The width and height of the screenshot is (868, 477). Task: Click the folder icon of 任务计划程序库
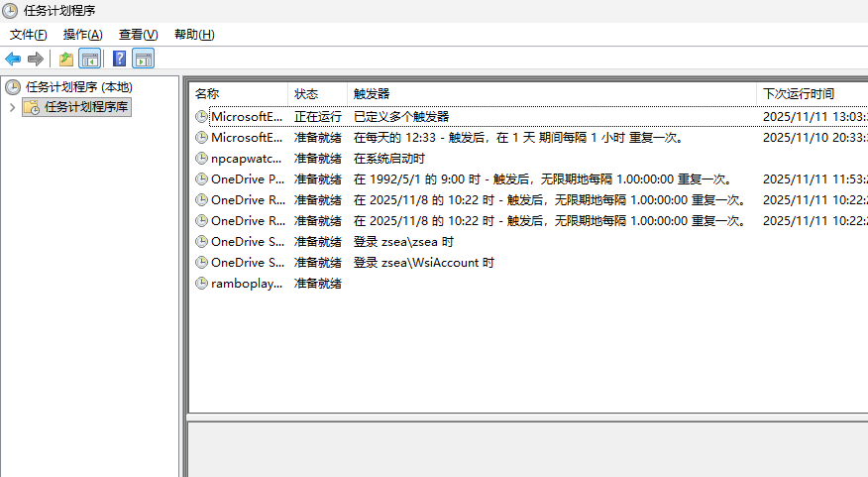click(32, 107)
